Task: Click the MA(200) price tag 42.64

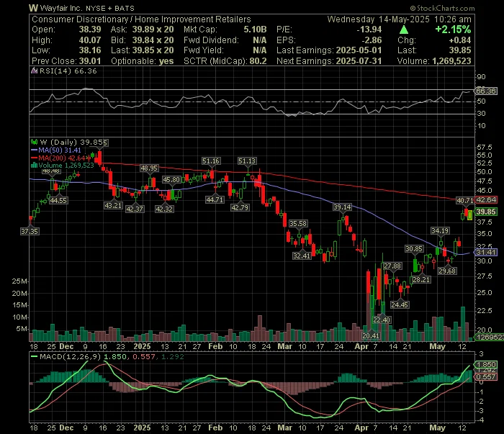Action: (x=486, y=200)
